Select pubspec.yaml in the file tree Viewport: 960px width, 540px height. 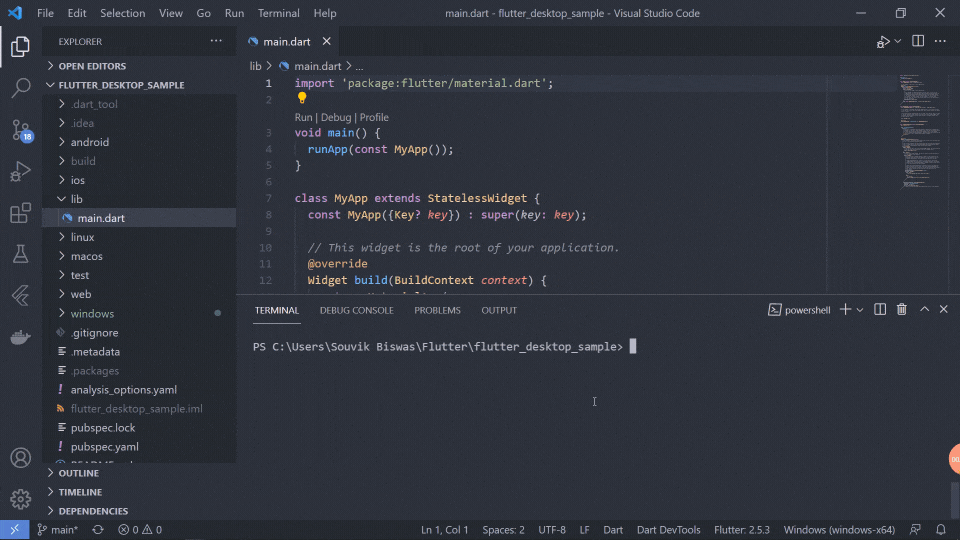point(105,447)
